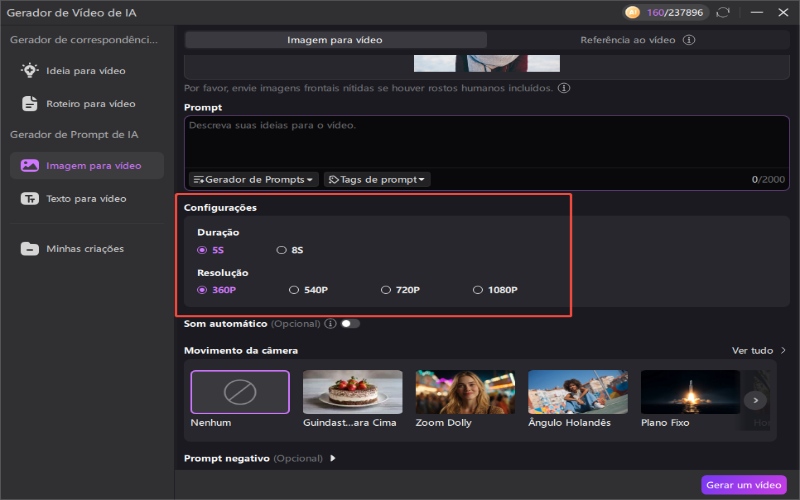800x500 pixels.
Task: Click the picture icon beside Imagem para vídeo
Action: tap(29, 165)
